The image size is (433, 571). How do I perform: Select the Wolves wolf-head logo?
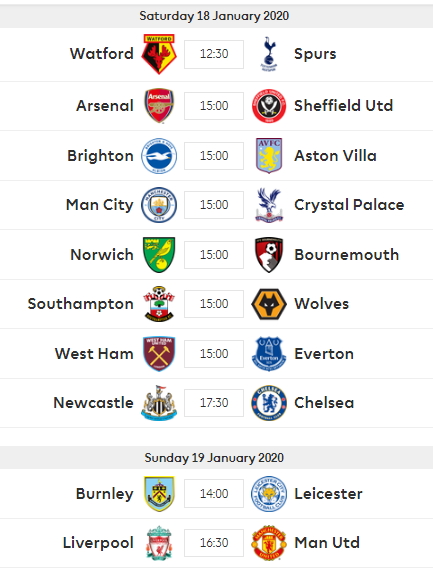pyautogui.click(x=269, y=304)
